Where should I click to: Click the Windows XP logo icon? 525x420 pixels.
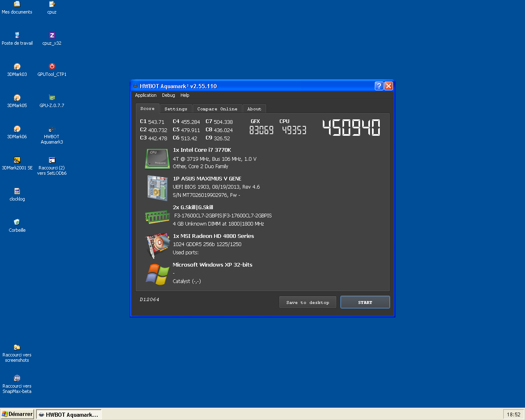click(x=157, y=274)
